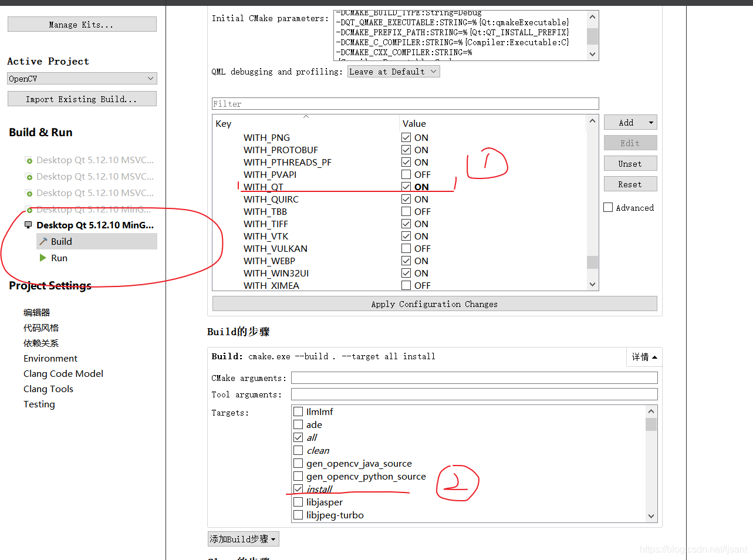
Task: Enable the Advanced checkbox
Action: [x=608, y=207]
